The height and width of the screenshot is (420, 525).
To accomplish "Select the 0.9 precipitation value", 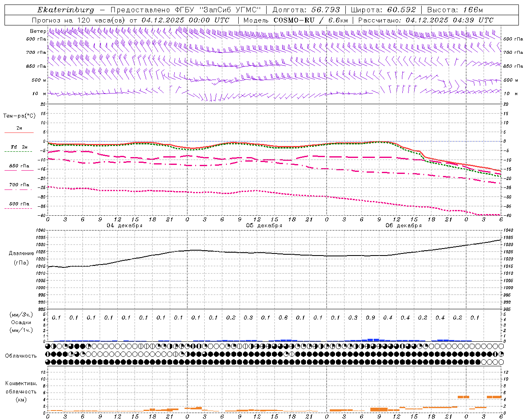I will [370, 317].
